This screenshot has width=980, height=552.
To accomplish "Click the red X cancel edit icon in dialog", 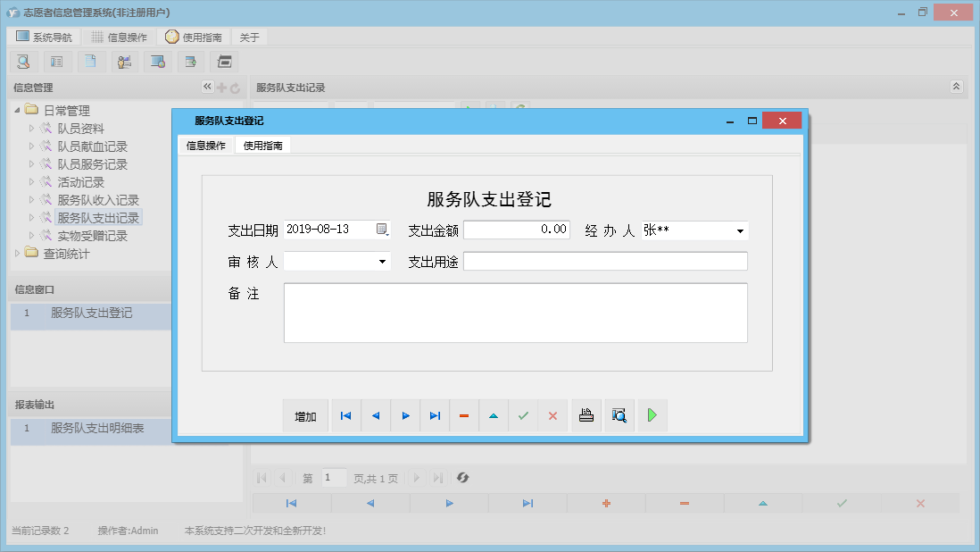I will [552, 416].
